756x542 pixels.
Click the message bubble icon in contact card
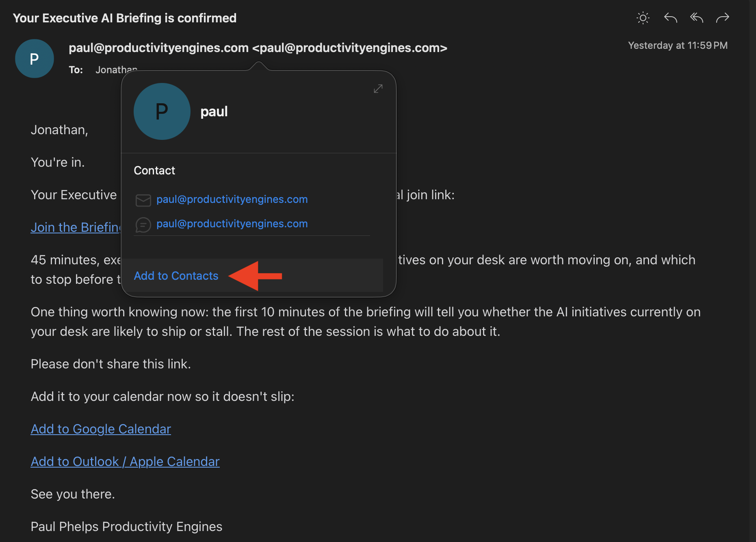143,225
